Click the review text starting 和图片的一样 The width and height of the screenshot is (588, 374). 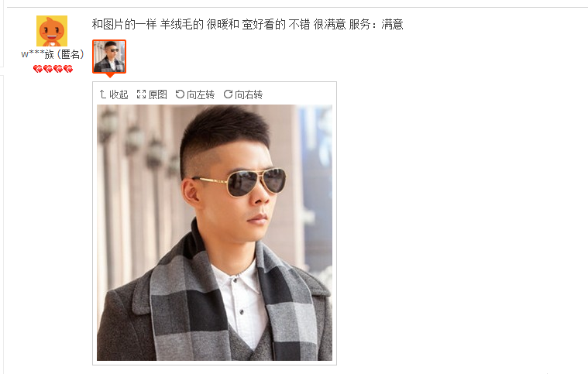pos(219,24)
